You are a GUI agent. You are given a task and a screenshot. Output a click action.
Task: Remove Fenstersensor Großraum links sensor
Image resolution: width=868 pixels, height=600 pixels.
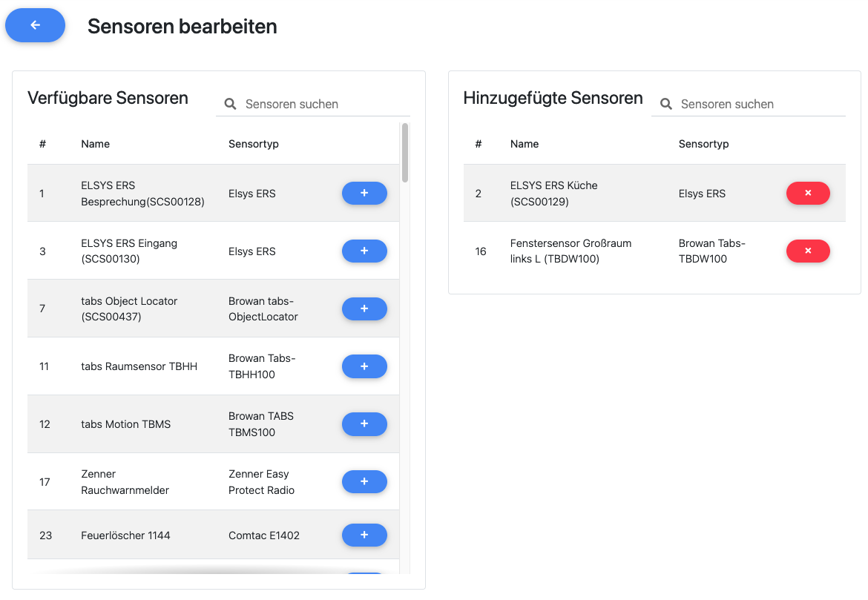point(808,251)
